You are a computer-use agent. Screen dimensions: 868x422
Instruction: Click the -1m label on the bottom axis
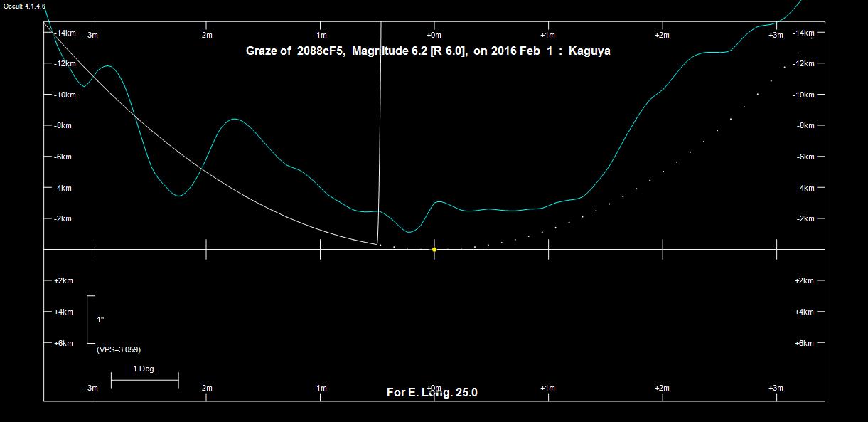(x=320, y=388)
